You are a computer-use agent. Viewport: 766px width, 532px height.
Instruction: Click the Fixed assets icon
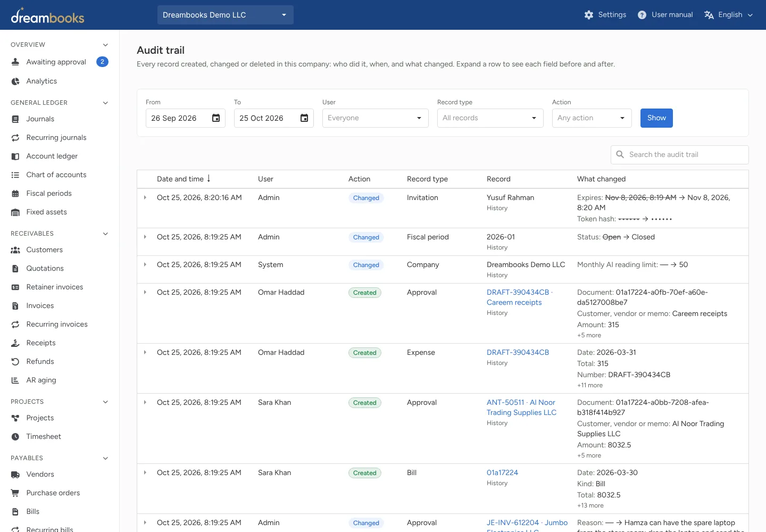[x=15, y=212]
